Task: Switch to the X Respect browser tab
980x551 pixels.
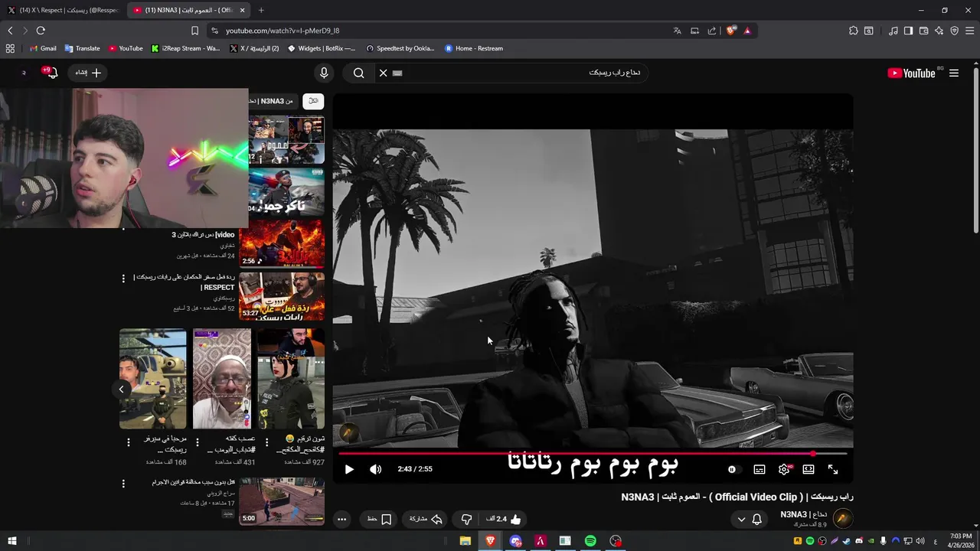Action: (63, 10)
